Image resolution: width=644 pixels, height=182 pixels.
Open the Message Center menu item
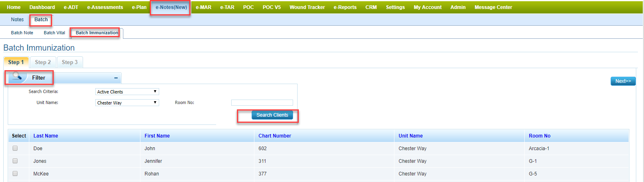(x=493, y=7)
